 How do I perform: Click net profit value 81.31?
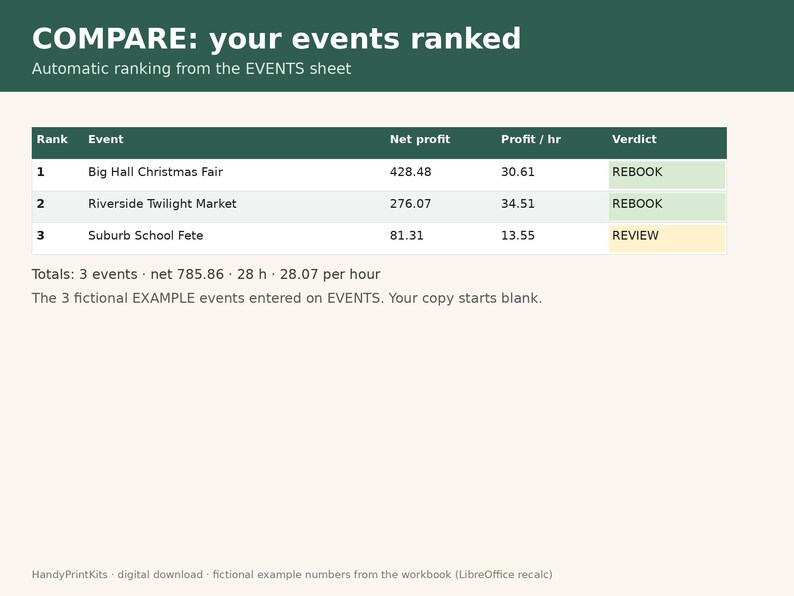tap(407, 236)
